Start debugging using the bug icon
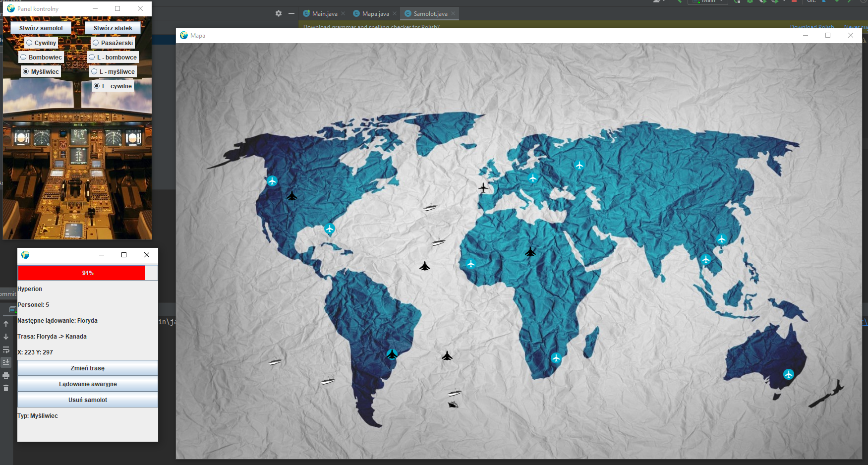868x465 pixels. coord(751,2)
